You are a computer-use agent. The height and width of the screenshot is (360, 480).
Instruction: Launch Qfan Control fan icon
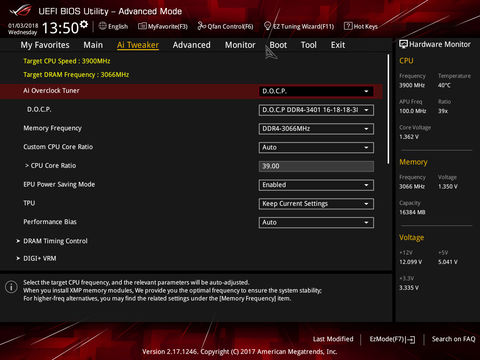pyautogui.click(x=202, y=26)
